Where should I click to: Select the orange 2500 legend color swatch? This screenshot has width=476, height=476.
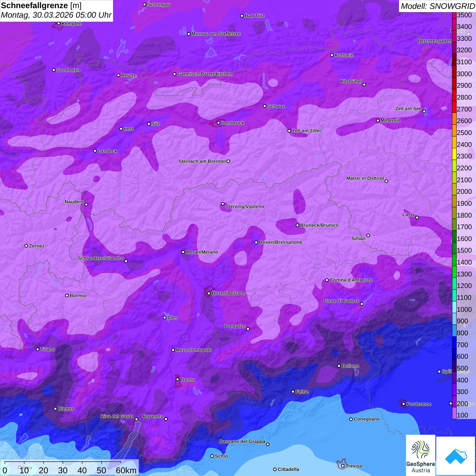click(x=454, y=130)
